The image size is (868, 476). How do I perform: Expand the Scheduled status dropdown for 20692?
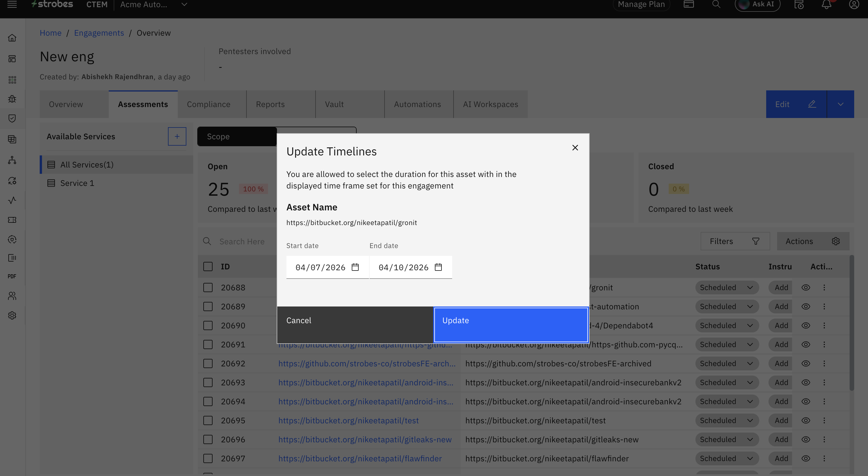click(x=726, y=363)
